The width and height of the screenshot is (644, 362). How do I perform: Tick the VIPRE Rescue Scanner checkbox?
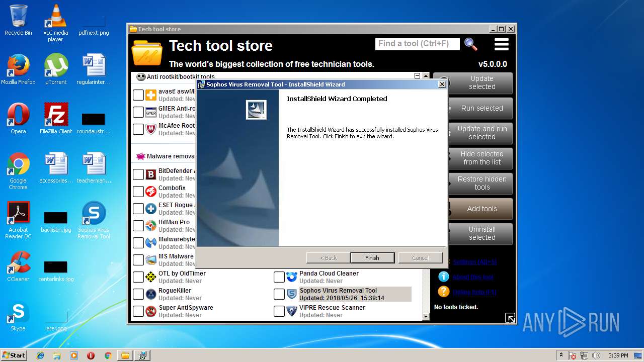pos(279,311)
